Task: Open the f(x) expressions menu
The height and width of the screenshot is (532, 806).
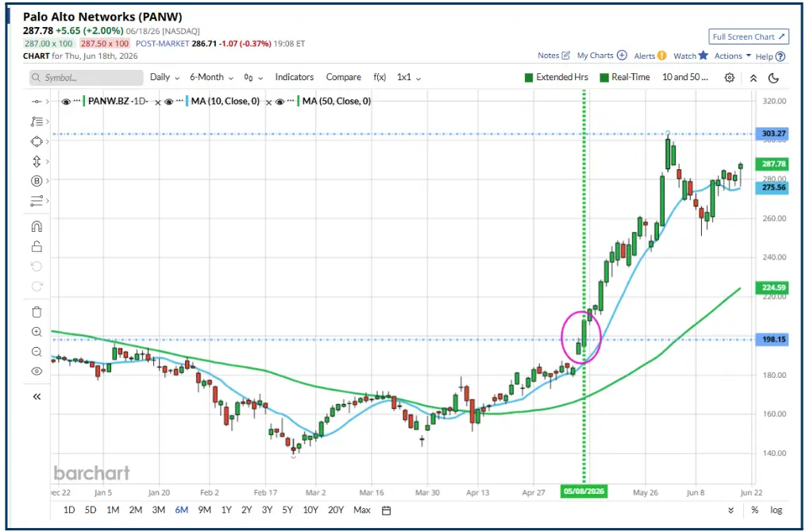Action: [x=380, y=77]
